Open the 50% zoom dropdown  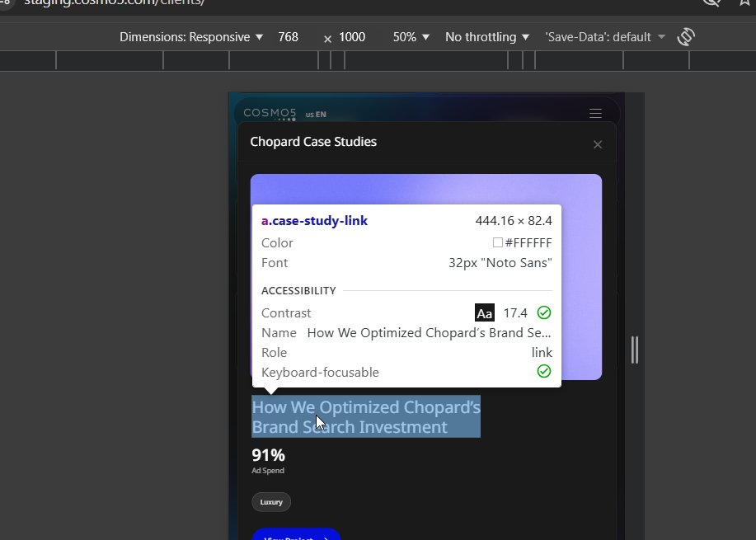click(x=411, y=37)
